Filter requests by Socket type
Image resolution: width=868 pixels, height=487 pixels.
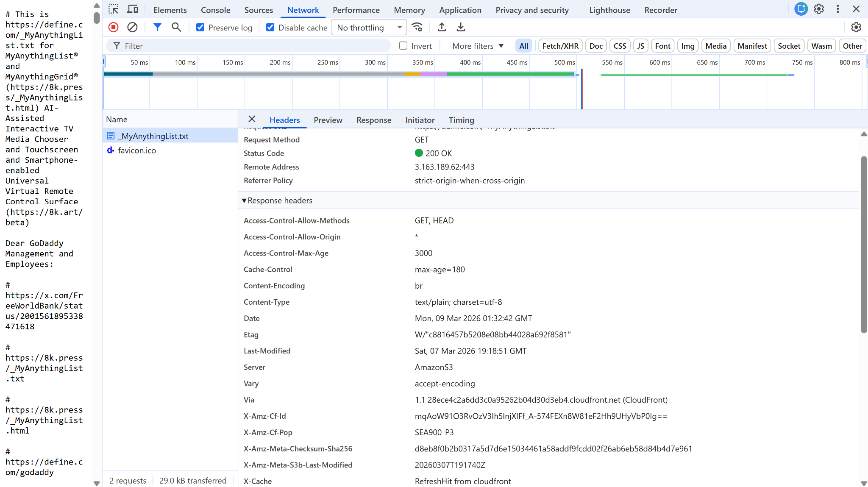(789, 46)
